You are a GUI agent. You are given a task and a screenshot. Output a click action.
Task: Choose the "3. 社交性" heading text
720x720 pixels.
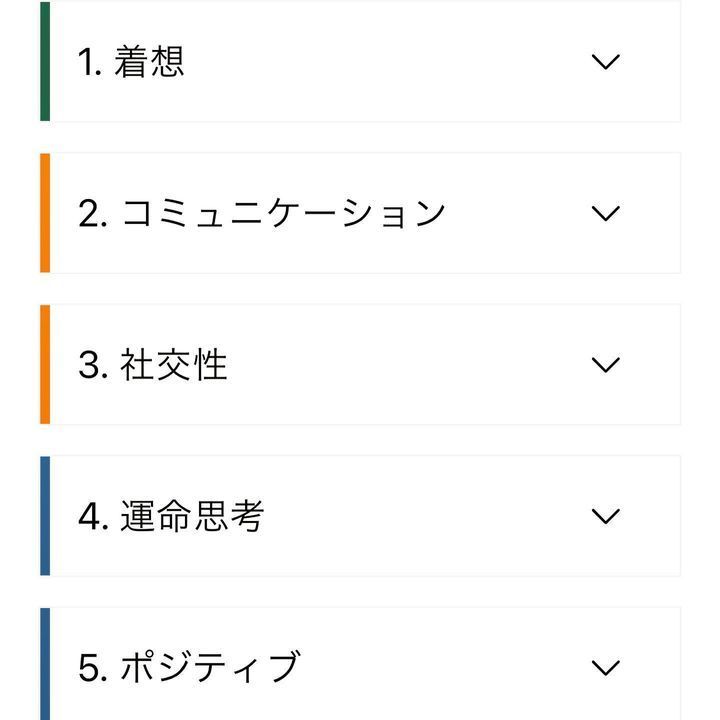click(x=153, y=365)
